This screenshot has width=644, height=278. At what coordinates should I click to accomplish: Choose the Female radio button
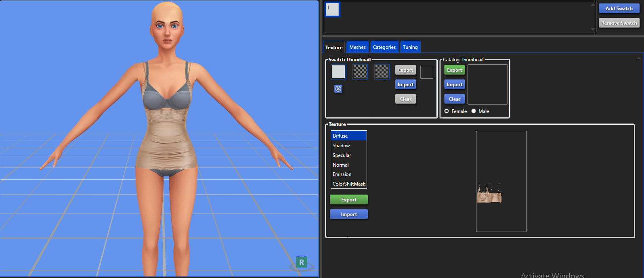pyautogui.click(x=447, y=111)
